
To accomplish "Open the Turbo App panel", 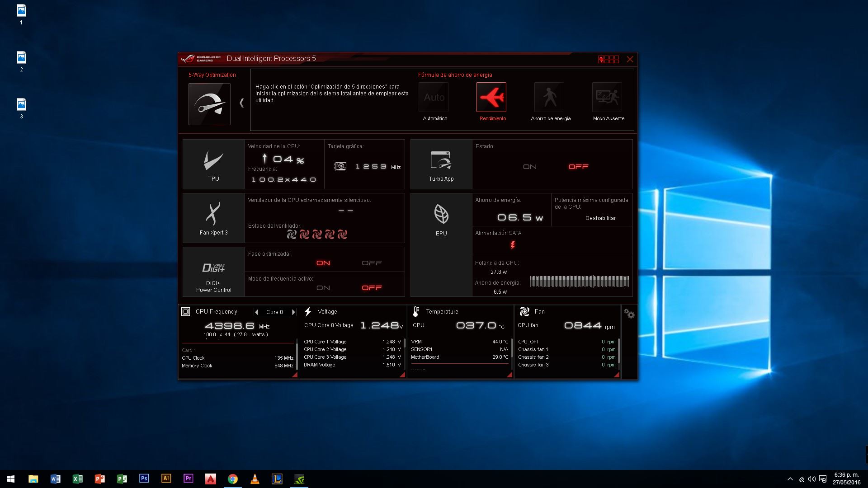I will click(x=441, y=164).
